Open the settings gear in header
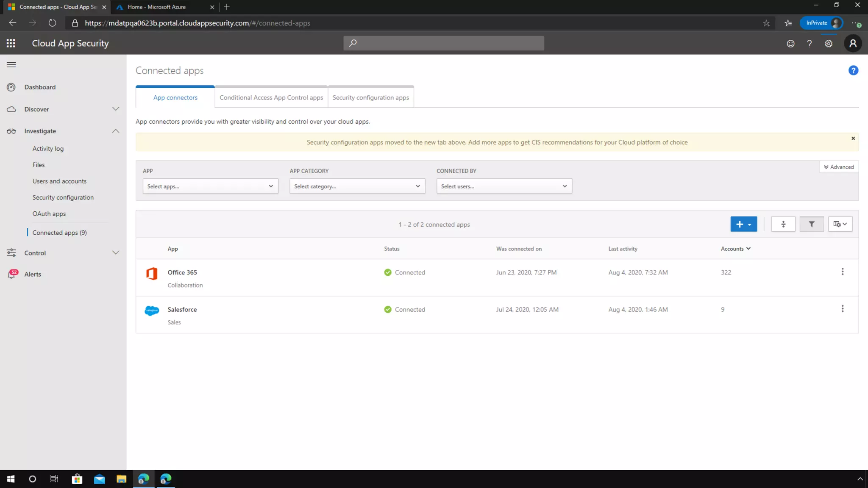 (829, 44)
